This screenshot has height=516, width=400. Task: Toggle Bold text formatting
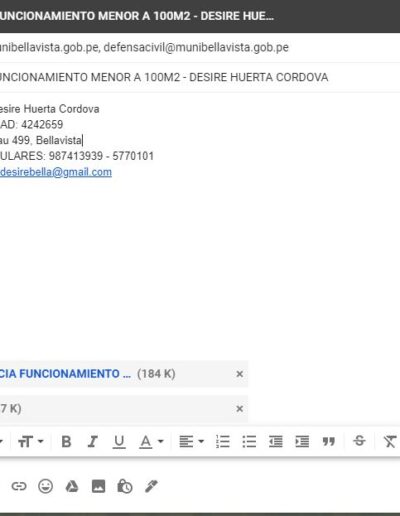tap(66, 441)
